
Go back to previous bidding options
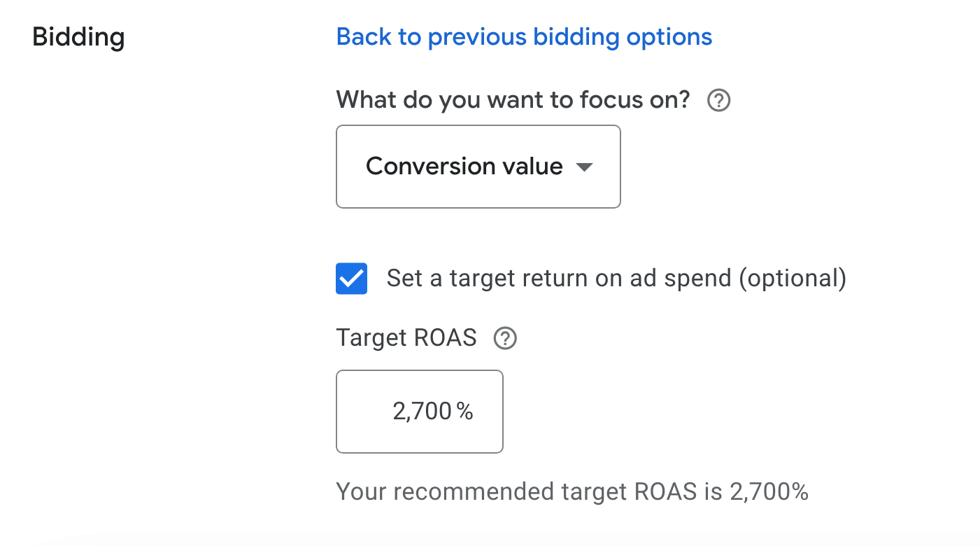coord(525,36)
